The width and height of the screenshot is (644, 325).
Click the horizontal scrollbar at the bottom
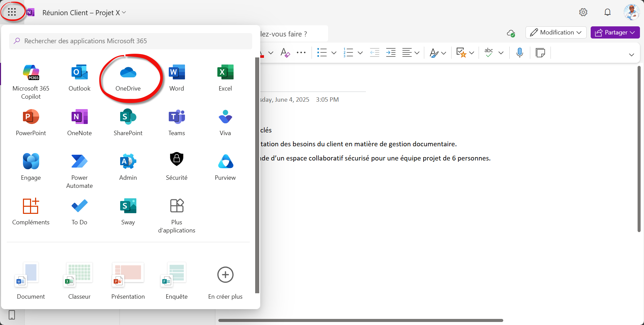360,320
